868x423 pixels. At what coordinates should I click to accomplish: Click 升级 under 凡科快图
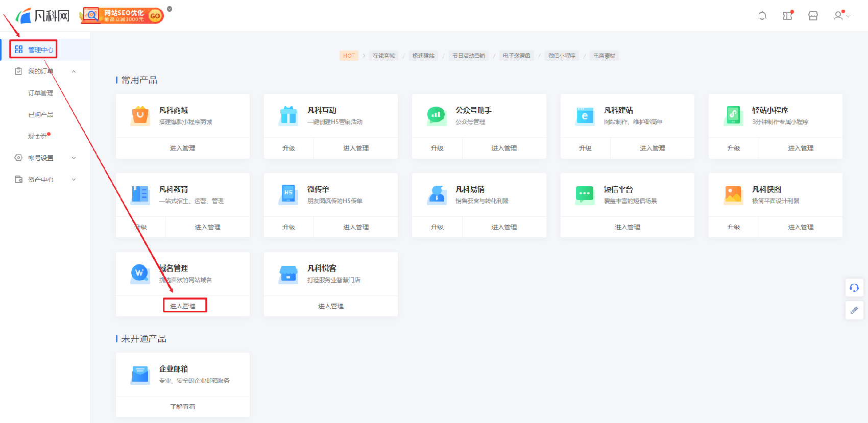pyautogui.click(x=734, y=227)
